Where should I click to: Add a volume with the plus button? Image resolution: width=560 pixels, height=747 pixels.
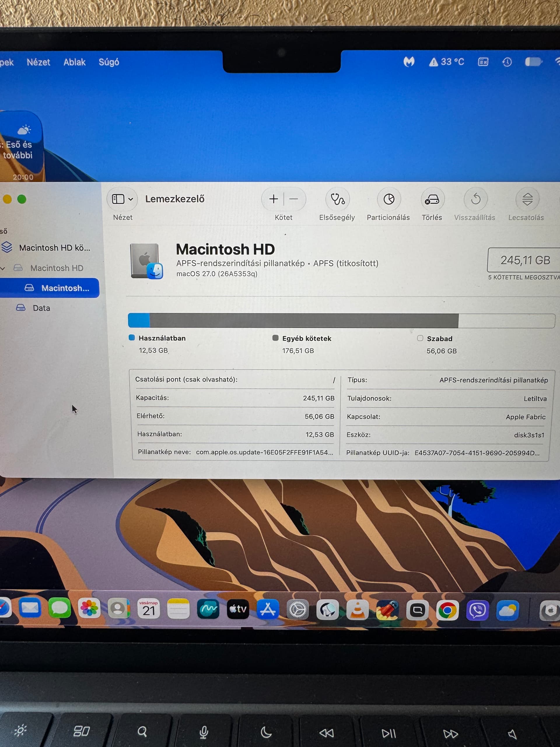tap(273, 199)
